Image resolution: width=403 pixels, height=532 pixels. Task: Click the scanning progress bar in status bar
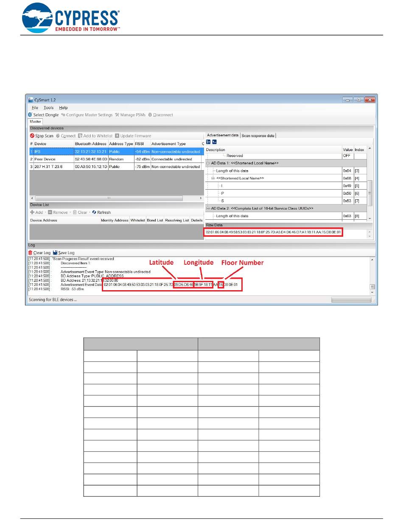pyautogui.click(x=352, y=300)
